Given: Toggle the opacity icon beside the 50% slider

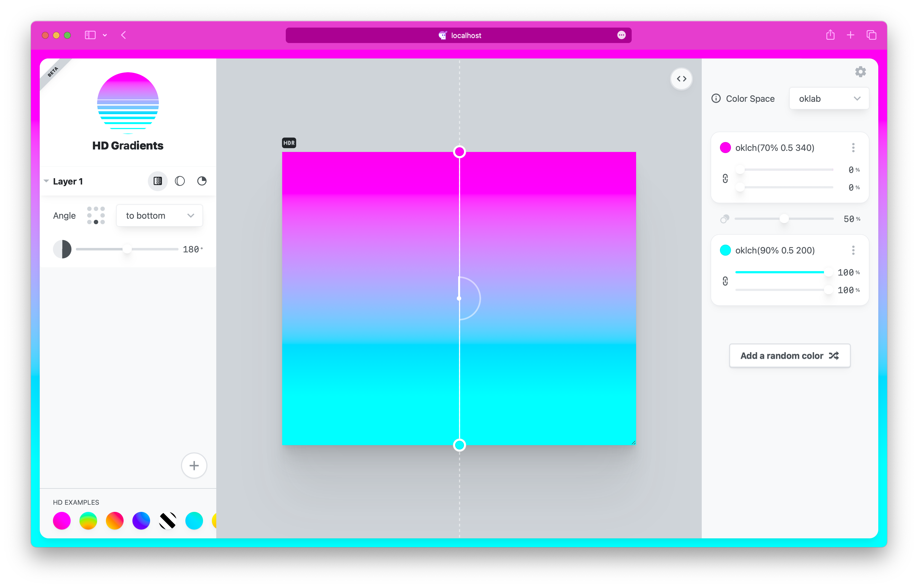Looking at the screenshot, I should [x=724, y=218].
